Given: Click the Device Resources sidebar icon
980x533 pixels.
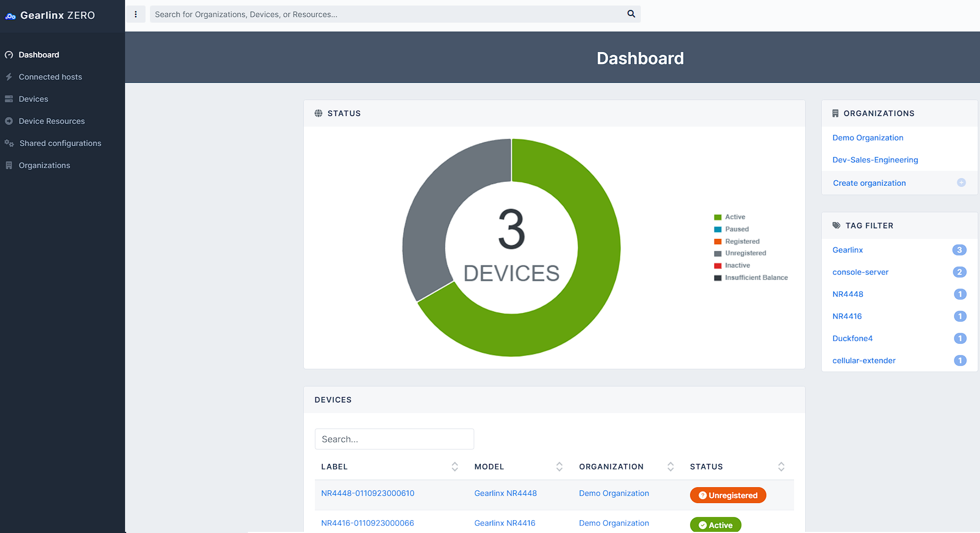Looking at the screenshot, I should (9, 121).
